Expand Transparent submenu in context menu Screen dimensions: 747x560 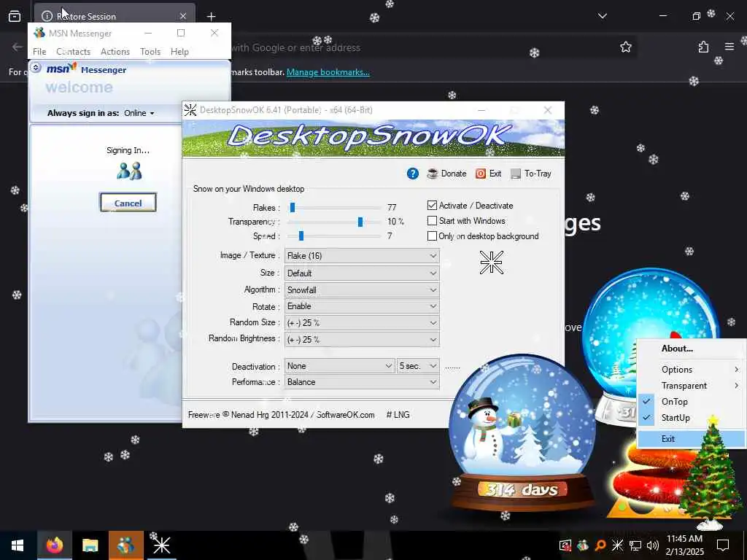[x=692, y=386]
